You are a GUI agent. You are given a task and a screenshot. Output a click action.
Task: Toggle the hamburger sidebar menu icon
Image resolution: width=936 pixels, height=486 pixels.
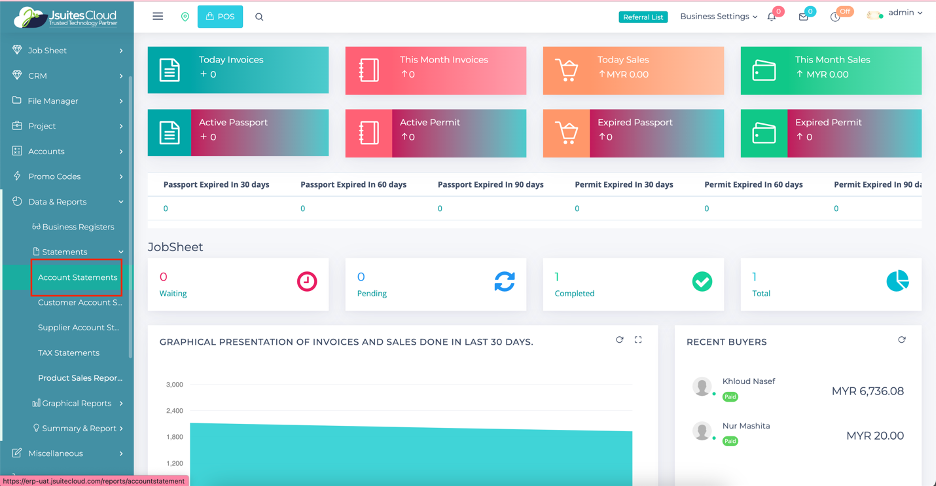click(x=158, y=16)
